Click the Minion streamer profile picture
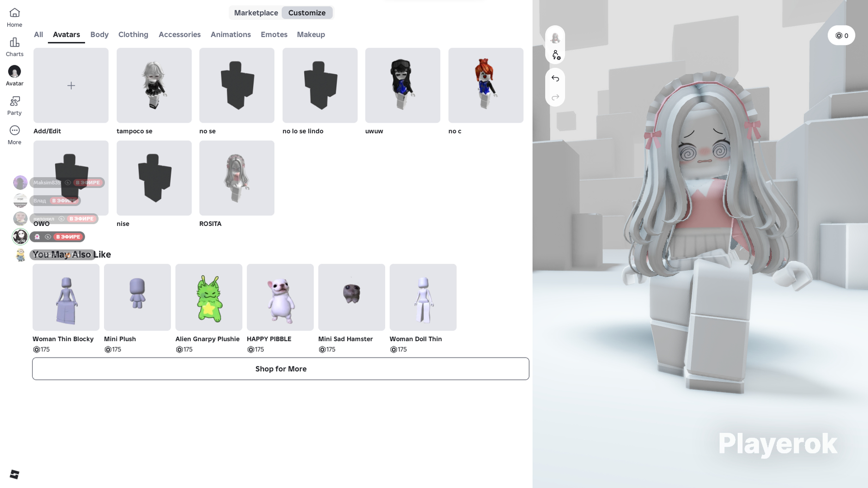The width and height of the screenshot is (868, 488). click(x=20, y=255)
